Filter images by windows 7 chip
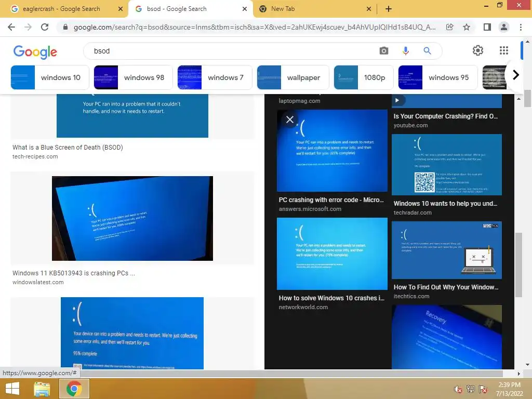The width and height of the screenshot is (532, 399). click(215, 77)
